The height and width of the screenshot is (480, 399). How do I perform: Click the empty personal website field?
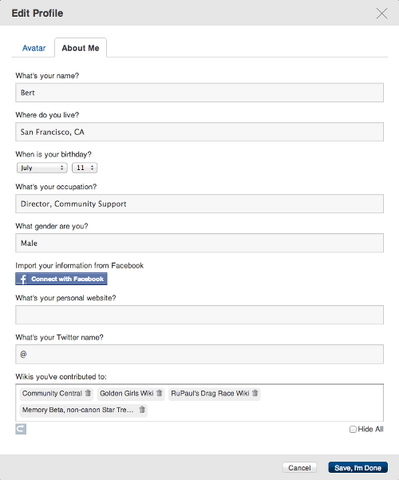[199, 315]
